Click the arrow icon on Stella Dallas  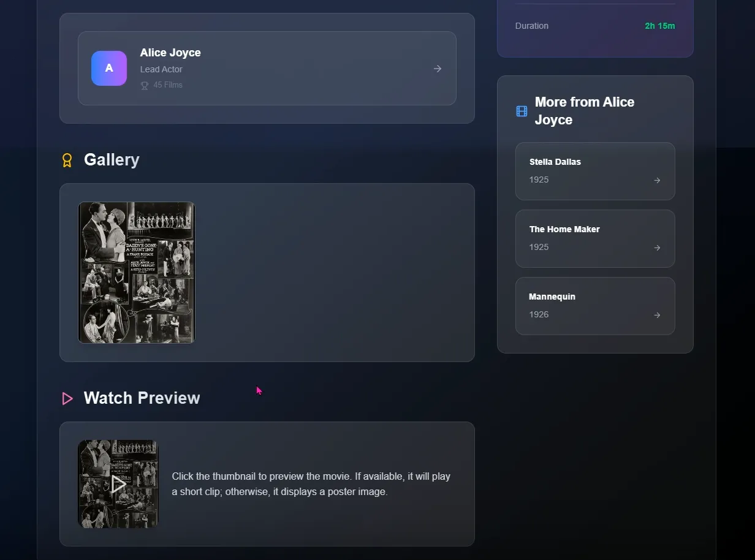point(657,180)
